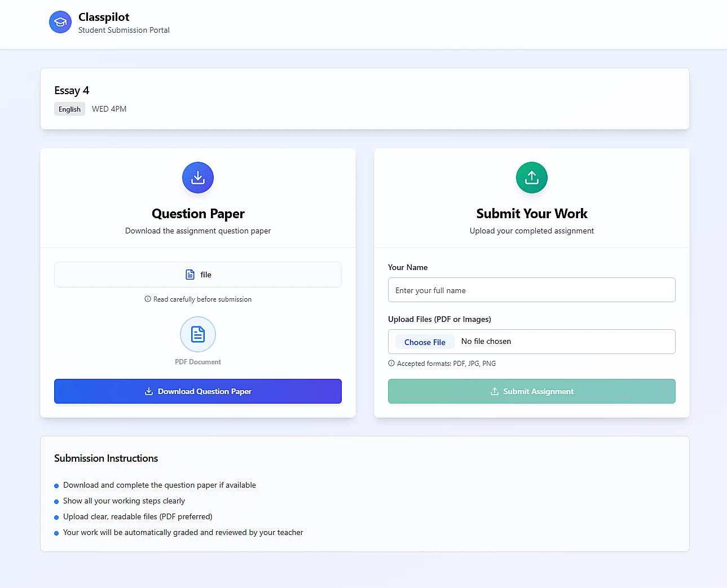Click the document icon next to the "file" label
The image size is (727, 588).
(x=190, y=275)
